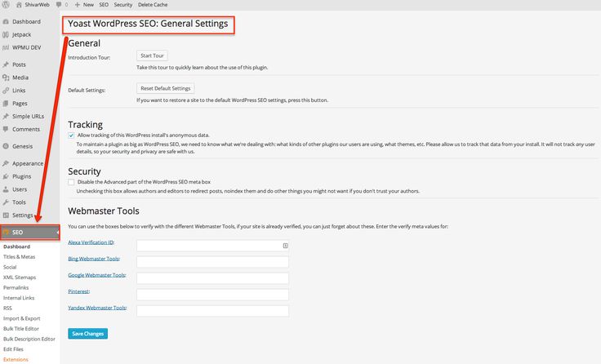This screenshot has height=364, width=601.
Task: Click the WPMU DEV icon in sidebar
Action: tap(6, 48)
